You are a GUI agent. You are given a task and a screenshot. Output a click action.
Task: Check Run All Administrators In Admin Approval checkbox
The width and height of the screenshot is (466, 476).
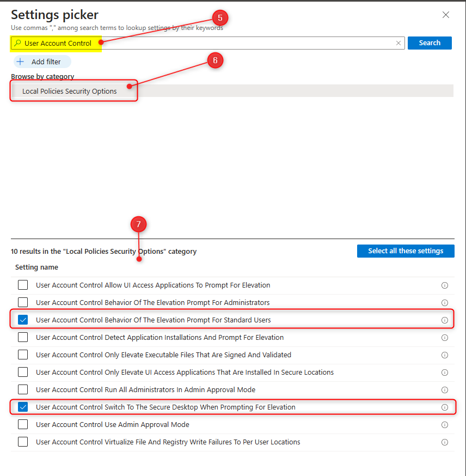click(x=23, y=389)
